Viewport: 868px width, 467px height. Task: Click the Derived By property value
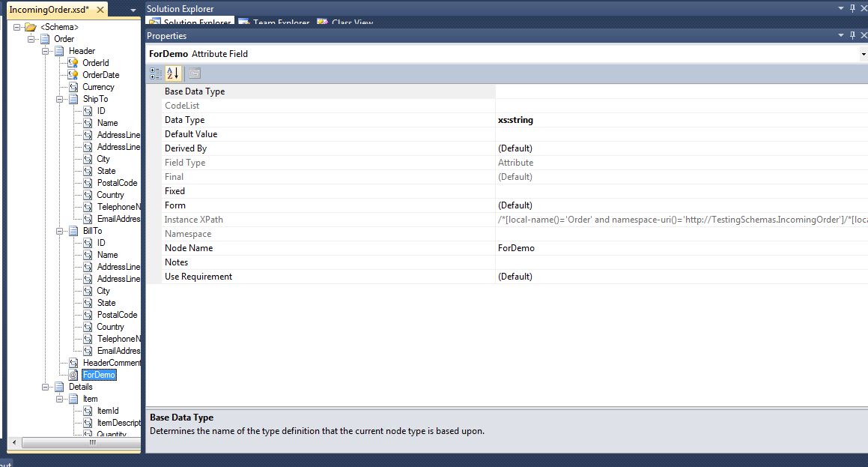tap(515, 148)
